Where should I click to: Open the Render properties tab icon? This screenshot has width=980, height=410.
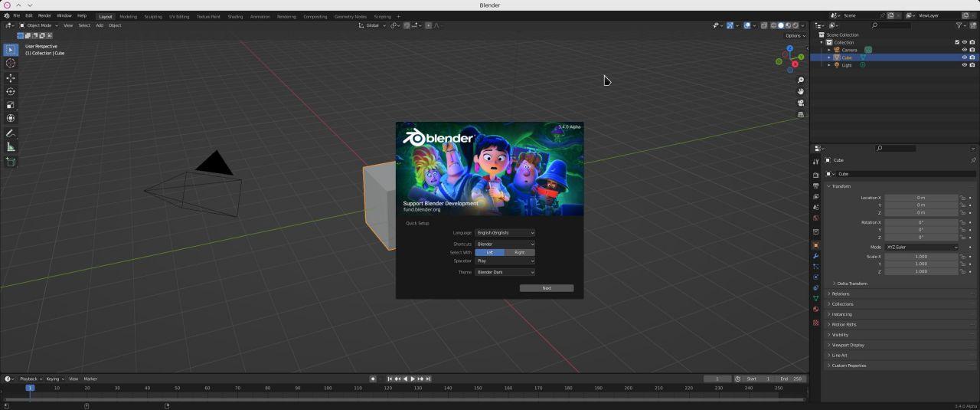point(815,175)
